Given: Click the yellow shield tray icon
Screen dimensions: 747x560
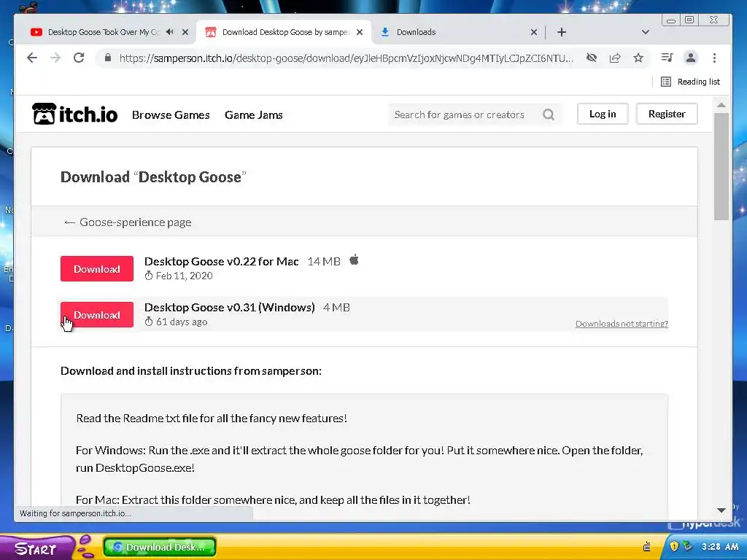Looking at the screenshot, I should coord(674,546).
